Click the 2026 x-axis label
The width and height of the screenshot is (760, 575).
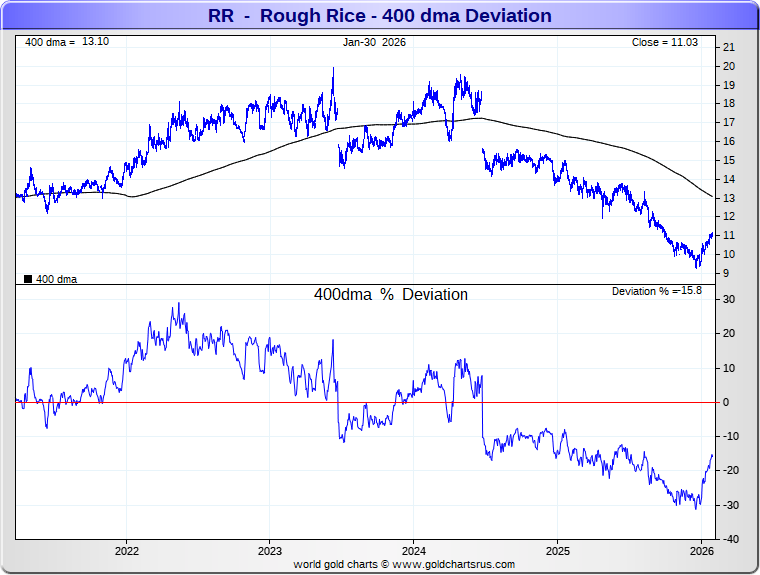point(701,551)
